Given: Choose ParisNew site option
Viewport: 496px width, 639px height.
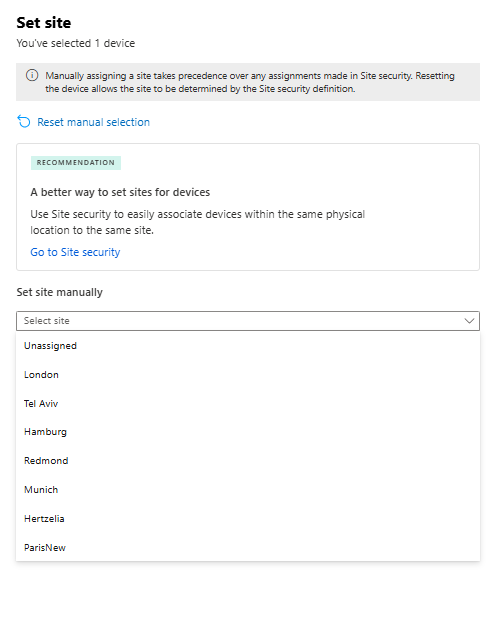Looking at the screenshot, I should pyautogui.click(x=248, y=547).
